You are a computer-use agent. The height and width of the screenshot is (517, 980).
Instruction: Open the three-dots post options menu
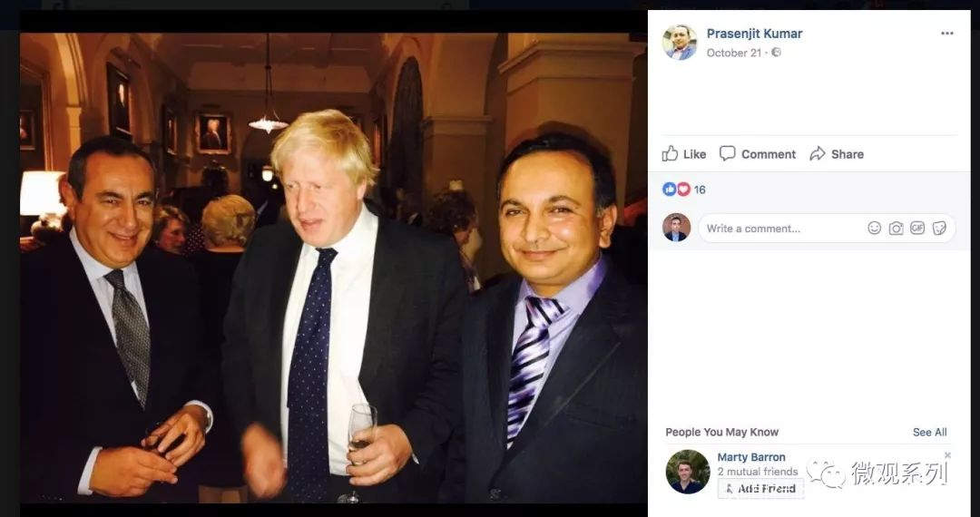[x=946, y=34]
